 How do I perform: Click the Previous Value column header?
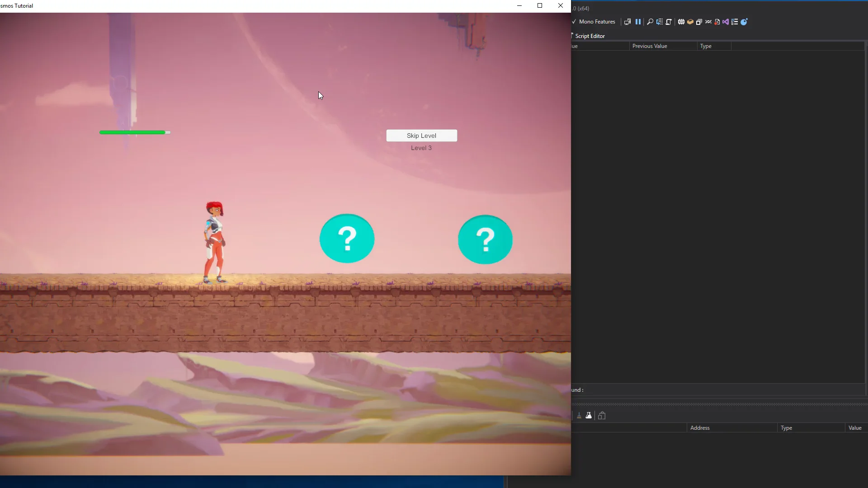click(x=650, y=46)
